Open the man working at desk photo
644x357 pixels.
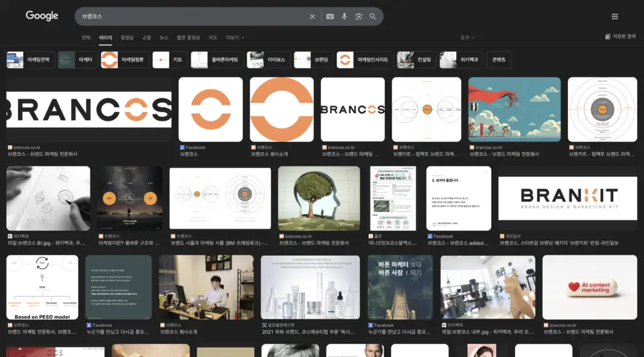[206, 287]
